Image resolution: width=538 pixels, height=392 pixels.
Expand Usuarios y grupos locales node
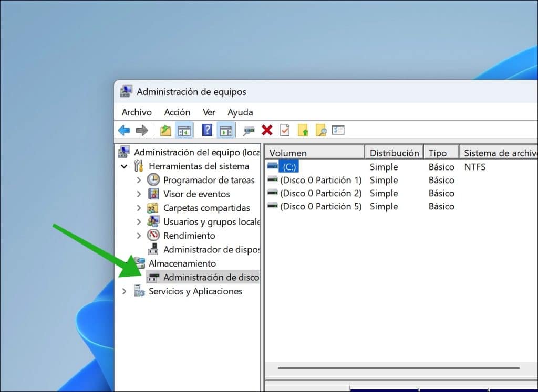pos(139,221)
